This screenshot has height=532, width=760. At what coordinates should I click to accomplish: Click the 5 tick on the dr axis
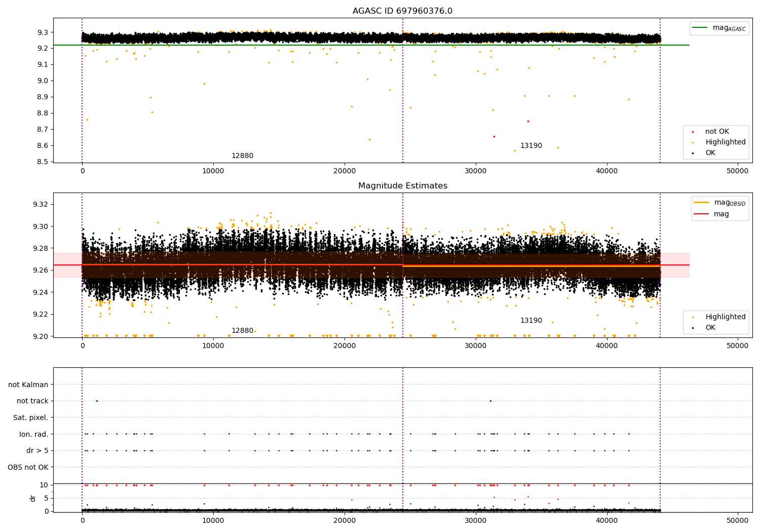(46, 498)
